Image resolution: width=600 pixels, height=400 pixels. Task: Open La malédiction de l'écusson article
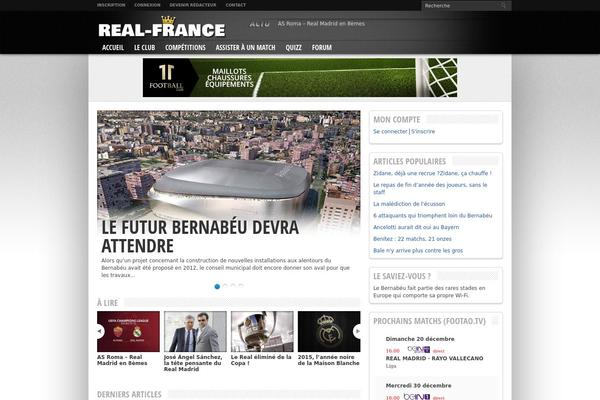409,204
